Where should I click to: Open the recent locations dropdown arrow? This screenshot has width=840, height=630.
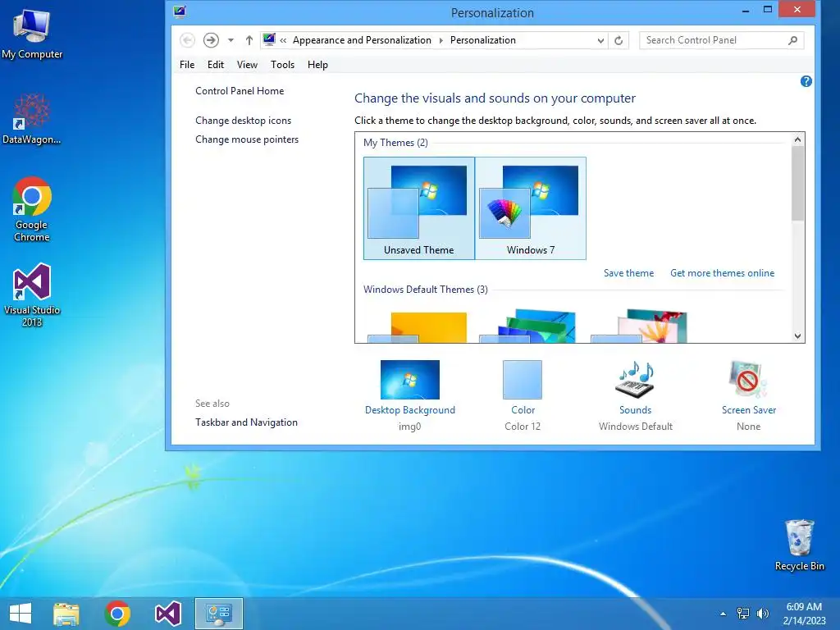[x=231, y=40]
